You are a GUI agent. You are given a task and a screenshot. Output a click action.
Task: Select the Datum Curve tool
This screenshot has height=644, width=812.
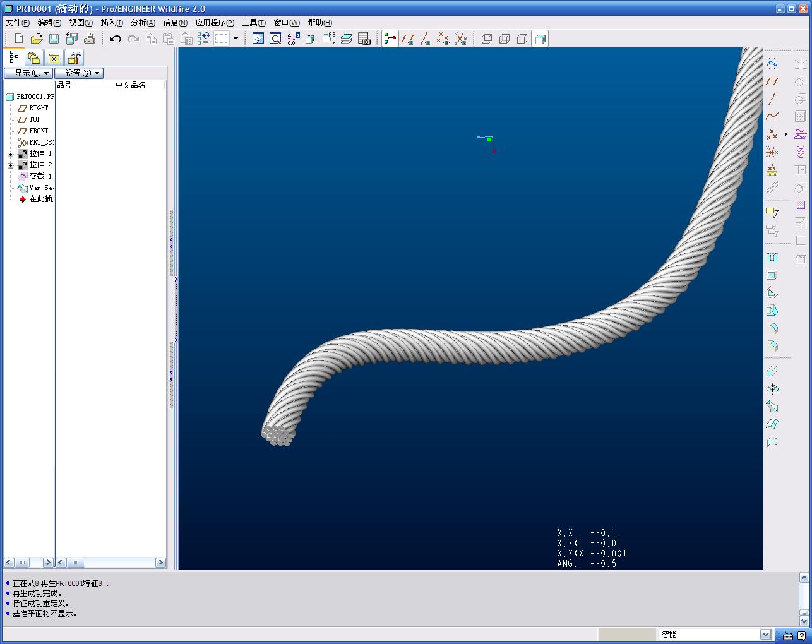[x=772, y=116]
